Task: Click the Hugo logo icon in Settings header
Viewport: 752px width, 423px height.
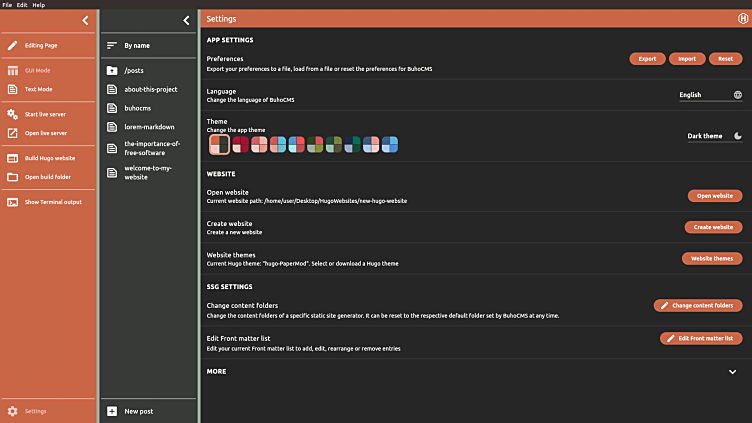Action: (x=742, y=19)
